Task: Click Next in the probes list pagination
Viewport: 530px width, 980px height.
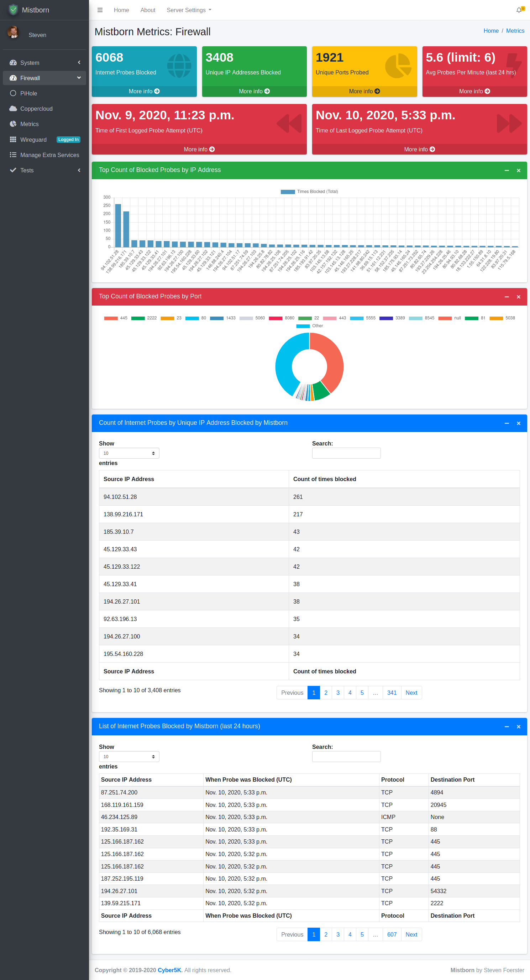Action: pos(411,935)
